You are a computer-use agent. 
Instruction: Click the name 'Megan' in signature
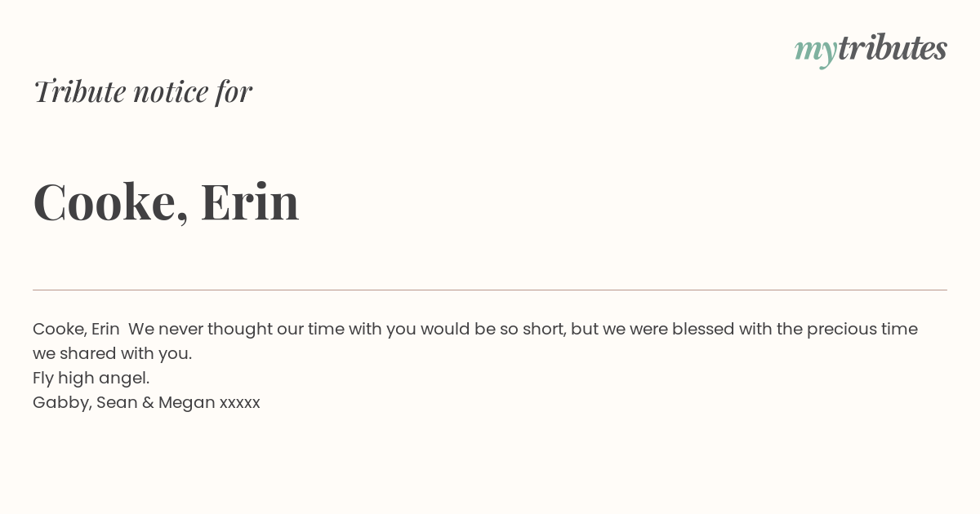[187, 402]
